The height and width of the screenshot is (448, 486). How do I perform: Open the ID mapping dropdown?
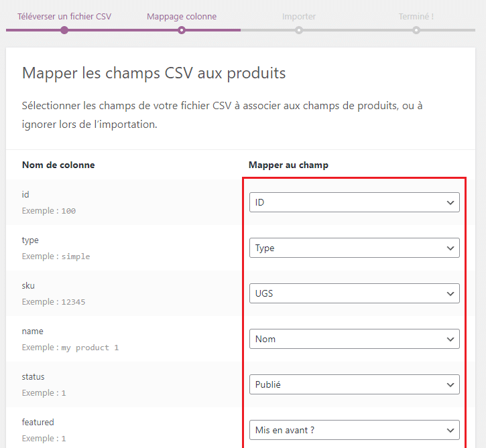point(354,202)
